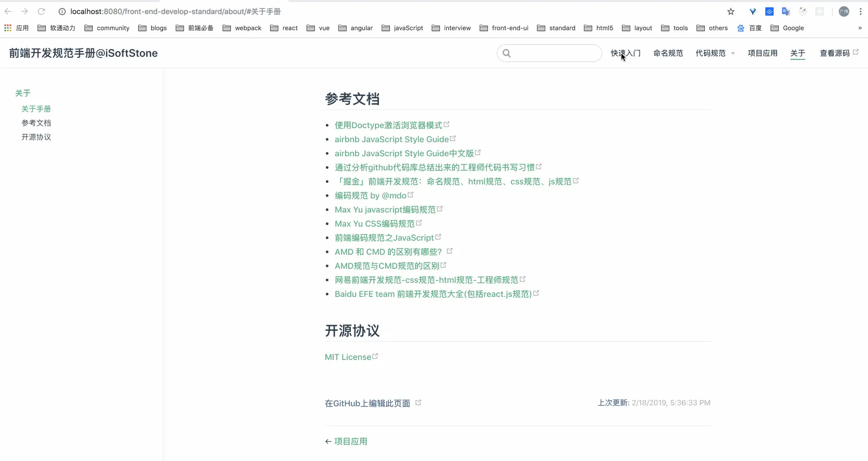Click the site search box
The width and height of the screenshot is (868, 461).
tap(549, 53)
